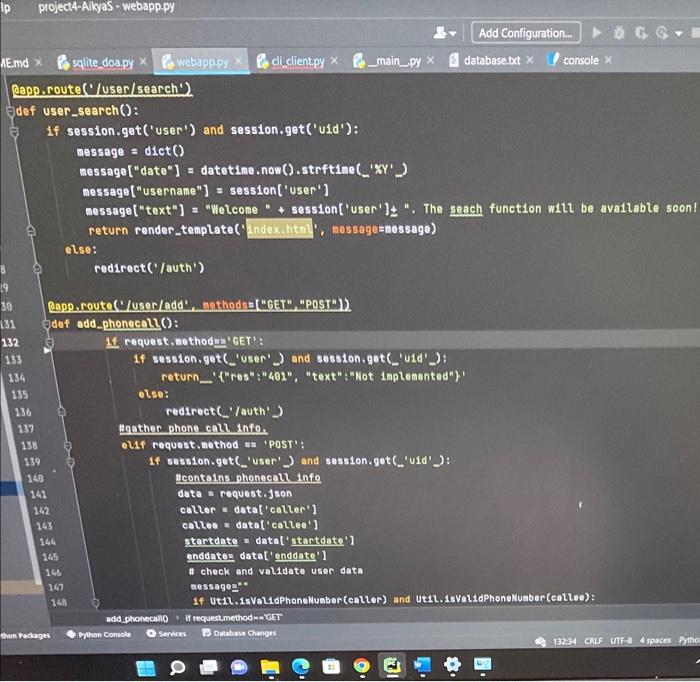Click the misspelled word 'seach' in the message text
The image size is (700, 682).
pyautogui.click(x=466, y=209)
